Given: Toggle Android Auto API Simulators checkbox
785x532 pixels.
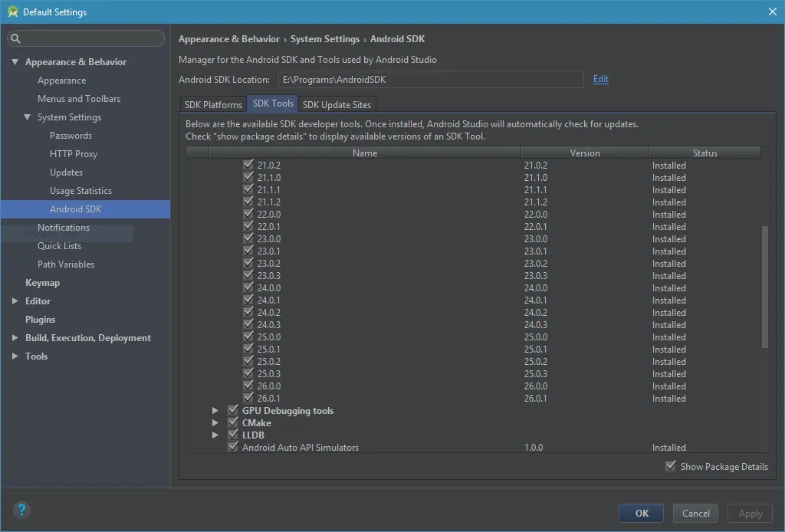Looking at the screenshot, I should point(233,447).
